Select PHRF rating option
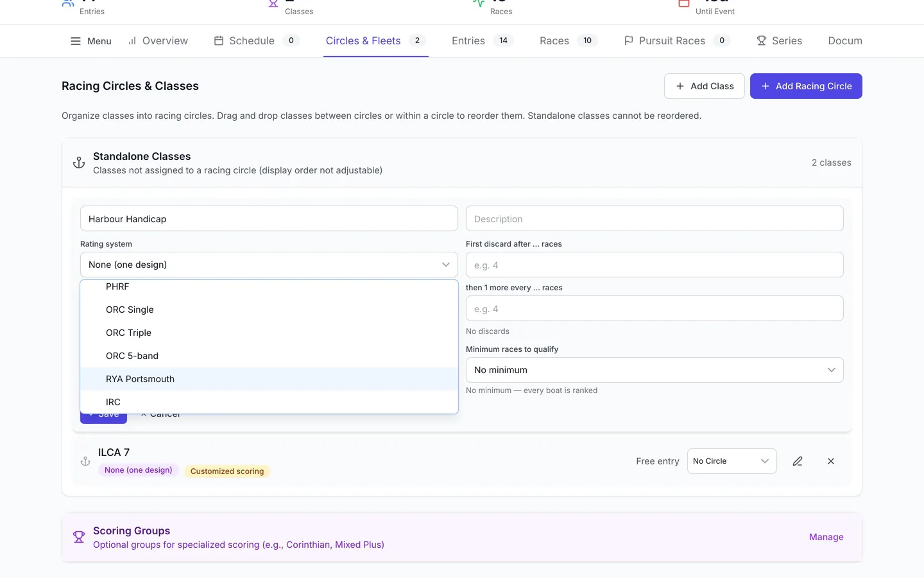 coord(269,287)
